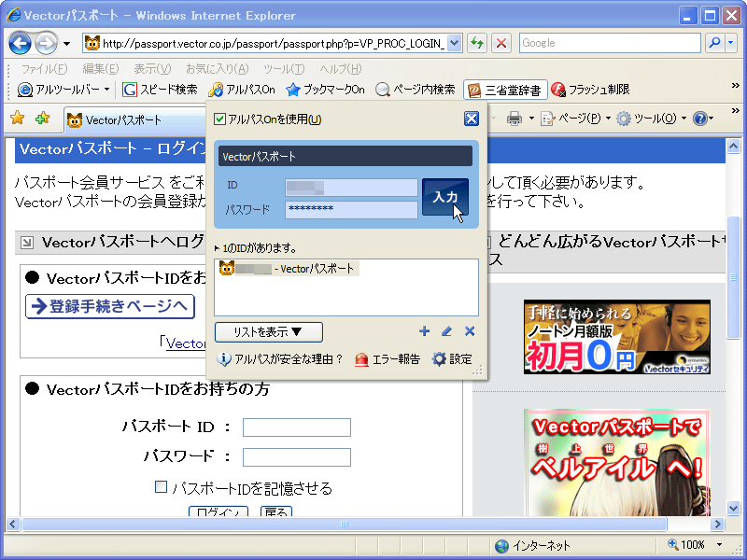This screenshot has height=560, width=747.
Task: Open the 表示(V) menu
Action: coord(152,68)
